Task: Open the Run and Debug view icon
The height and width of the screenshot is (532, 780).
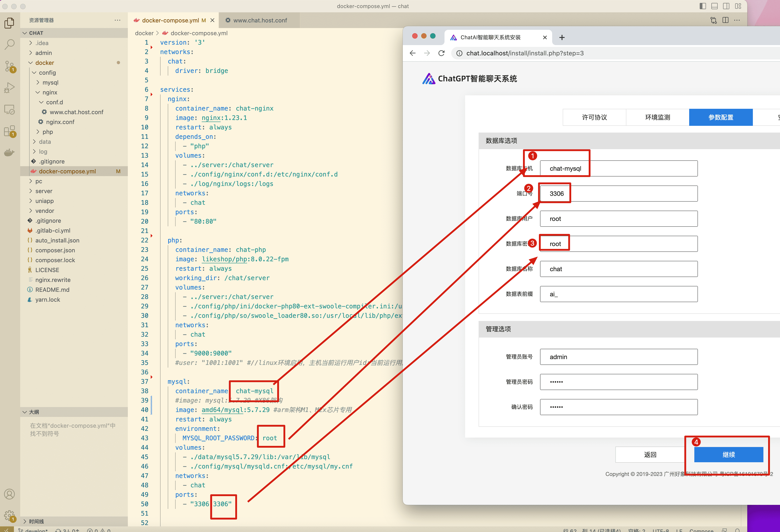Action: point(9,88)
